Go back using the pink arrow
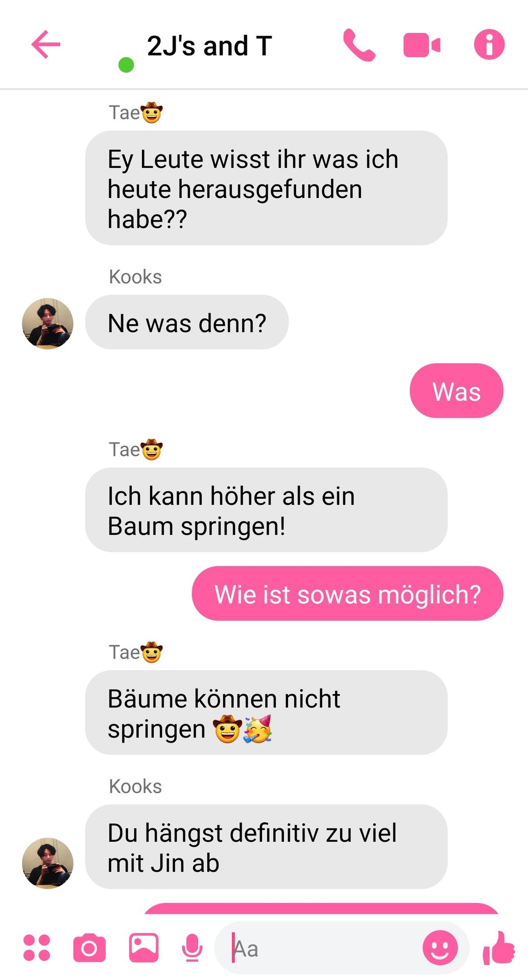 coord(46,44)
